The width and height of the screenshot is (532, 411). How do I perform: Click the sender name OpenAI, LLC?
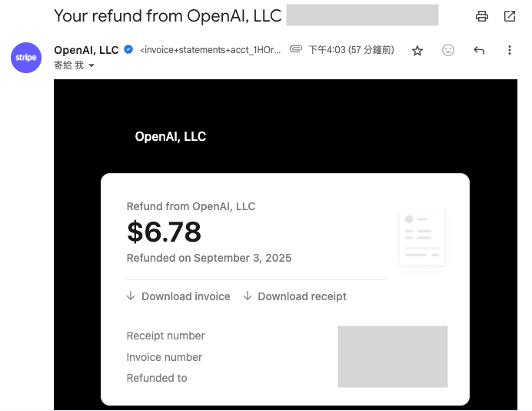(x=86, y=50)
